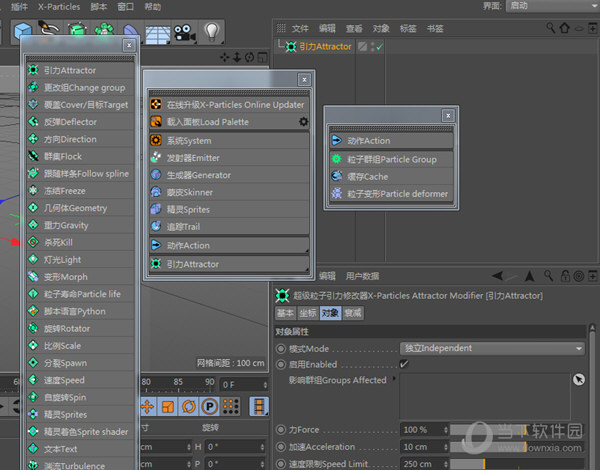Click the light bulb icon in the toolbar
This screenshot has height=470, width=600.
click(x=211, y=32)
